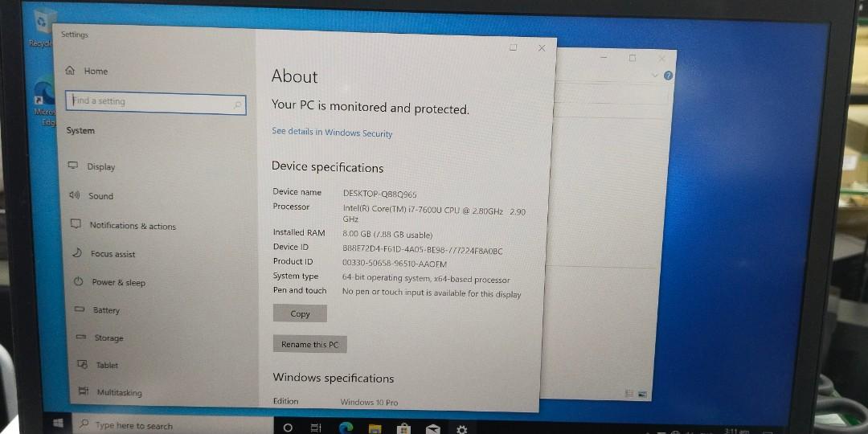Switch background window to details view icon
The height and width of the screenshot is (434, 868).
629,394
